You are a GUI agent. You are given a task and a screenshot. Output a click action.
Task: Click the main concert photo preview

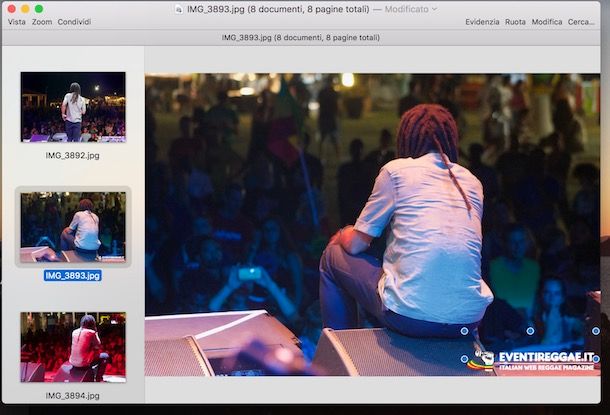372,224
